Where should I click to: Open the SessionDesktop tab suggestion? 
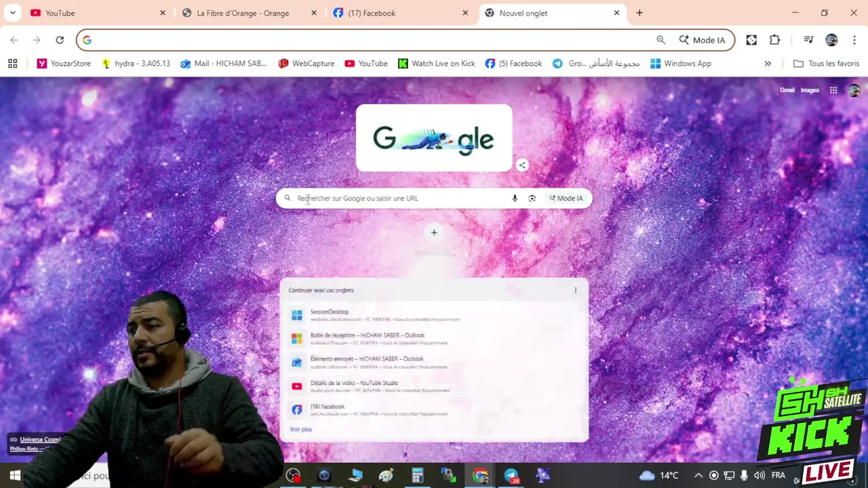[x=434, y=315]
